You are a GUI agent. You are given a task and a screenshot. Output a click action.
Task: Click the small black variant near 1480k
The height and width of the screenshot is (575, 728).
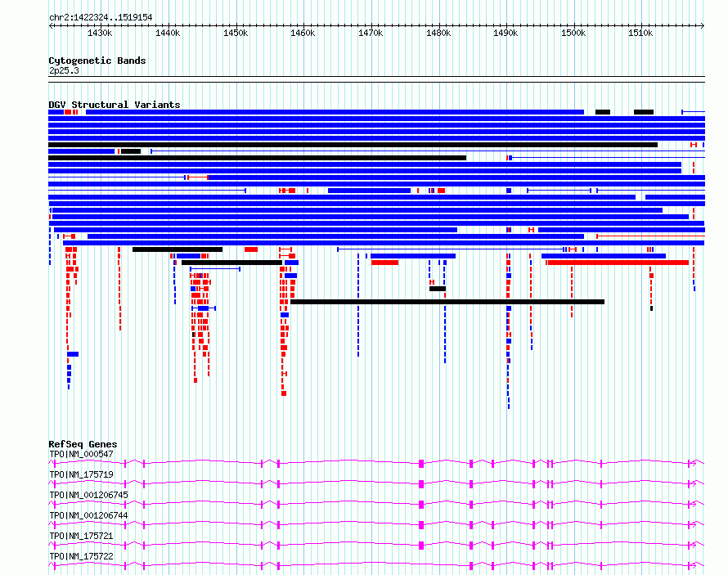438,289
